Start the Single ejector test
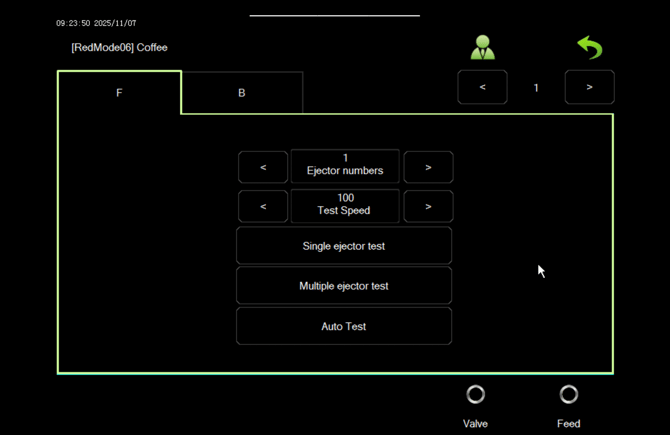 click(x=344, y=246)
